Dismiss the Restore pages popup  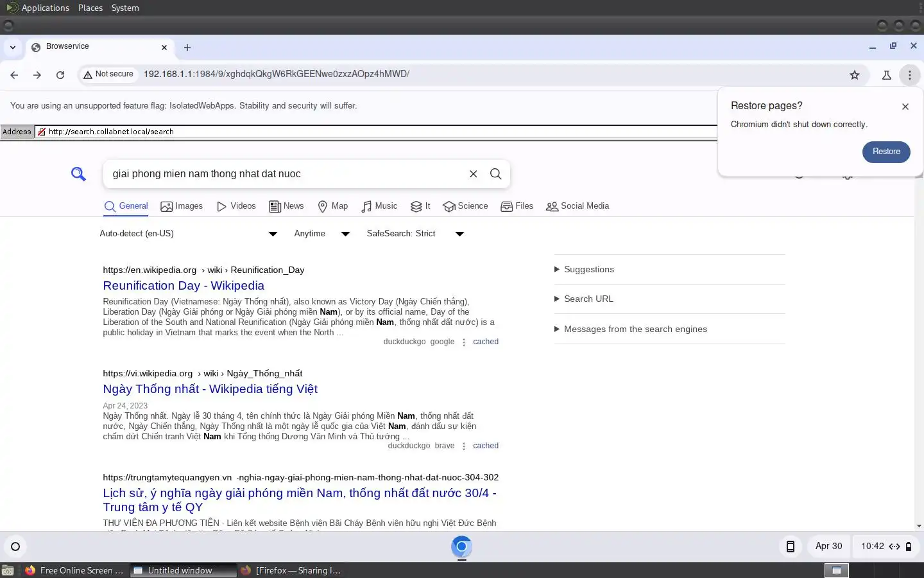click(x=905, y=107)
